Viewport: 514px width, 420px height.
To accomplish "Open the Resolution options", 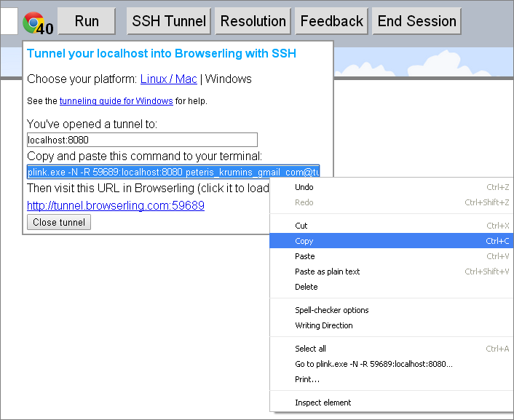I will click(x=253, y=21).
